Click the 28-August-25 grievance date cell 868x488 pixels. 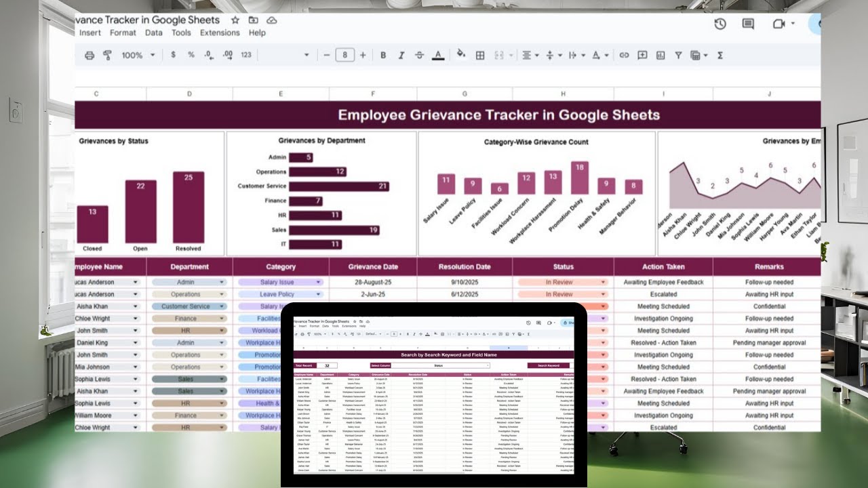coord(373,282)
